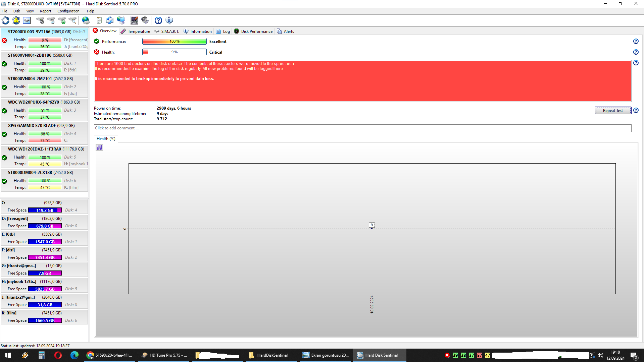Image resolution: width=644 pixels, height=362 pixels.
Task: Click the notepad report toolbar icon
Action: pyautogui.click(x=99, y=20)
